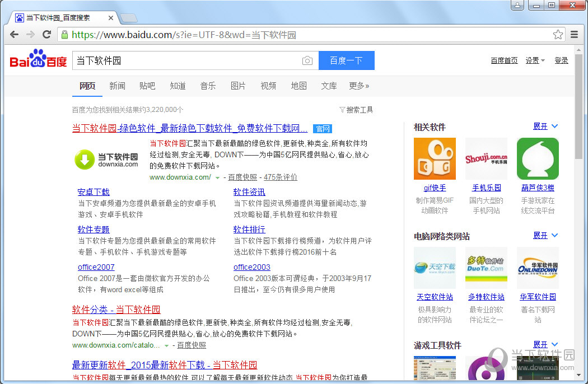Open the 安卓下载 sublink
The width and height of the screenshot is (588, 384).
coord(94,192)
